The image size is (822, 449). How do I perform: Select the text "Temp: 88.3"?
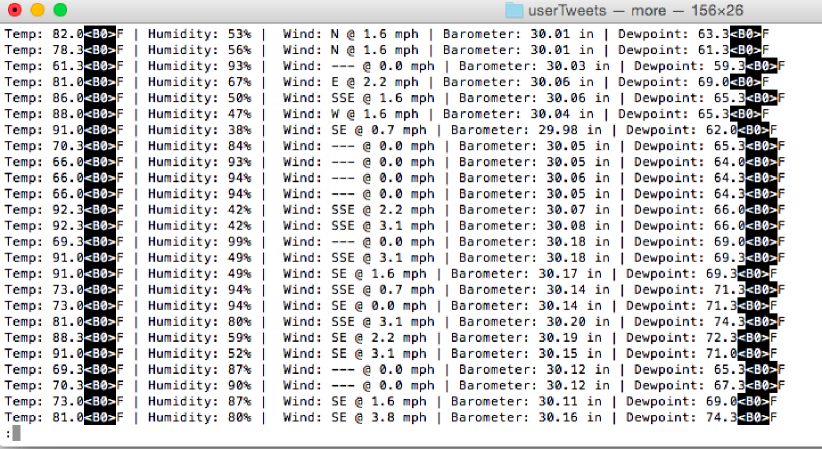click(x=44, y=338)
